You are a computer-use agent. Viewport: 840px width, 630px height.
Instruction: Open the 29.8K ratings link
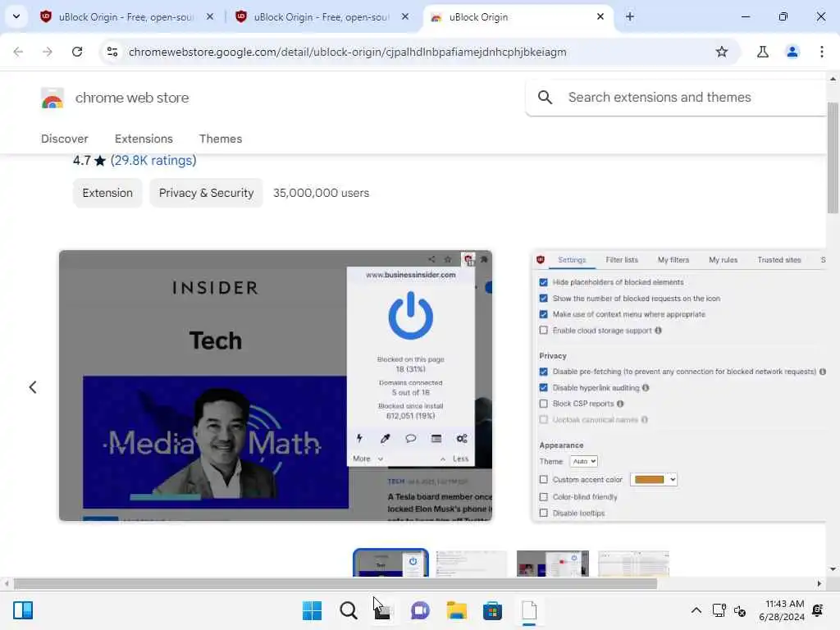click(153, 160)
